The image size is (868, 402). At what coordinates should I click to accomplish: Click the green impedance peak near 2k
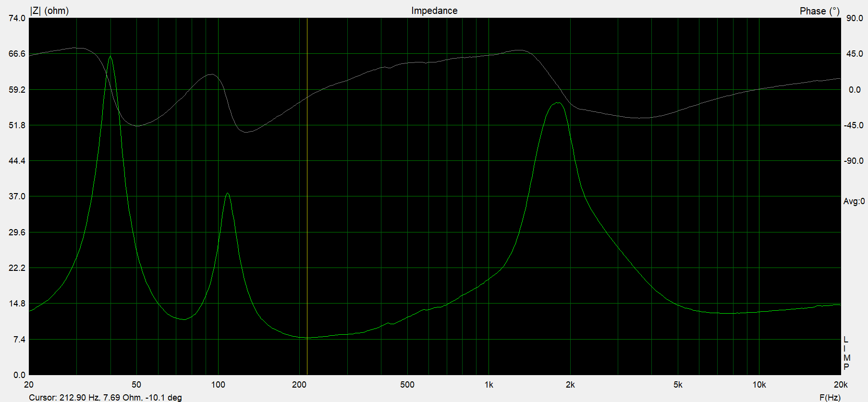tap(558, 103)
